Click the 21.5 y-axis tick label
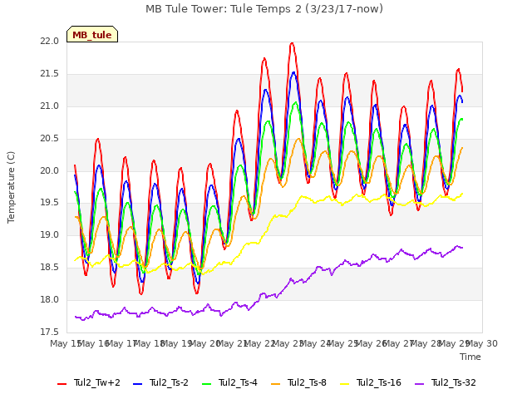The width and height of the screenshot is (532, 399). click(50, 74)
